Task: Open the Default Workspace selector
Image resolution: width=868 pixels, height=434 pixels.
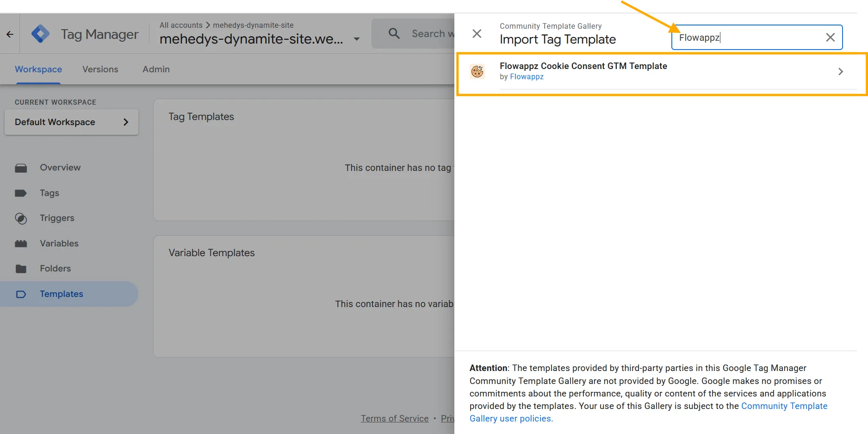Action: pos(71,122)
